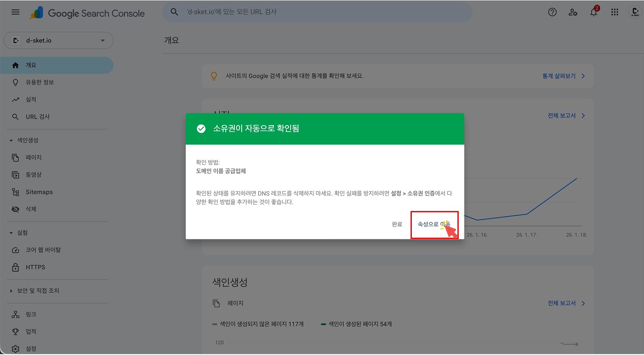Click the HTTPS lock icon in sidebar

point(15,267)
